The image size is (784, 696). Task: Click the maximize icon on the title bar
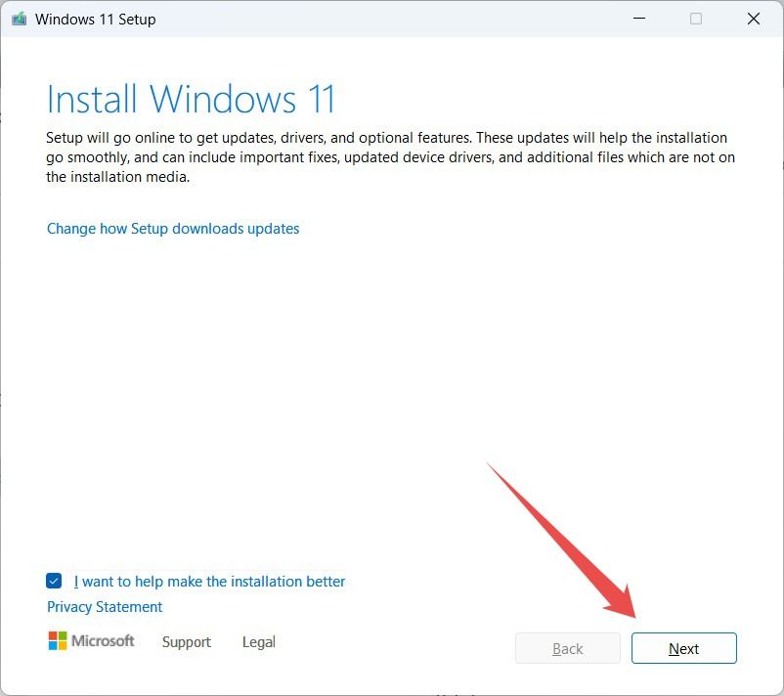tap(695, 18)
